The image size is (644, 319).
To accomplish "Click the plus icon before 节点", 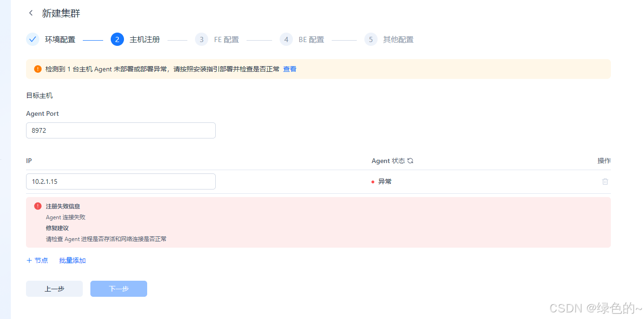I will [x=28, y=260].
